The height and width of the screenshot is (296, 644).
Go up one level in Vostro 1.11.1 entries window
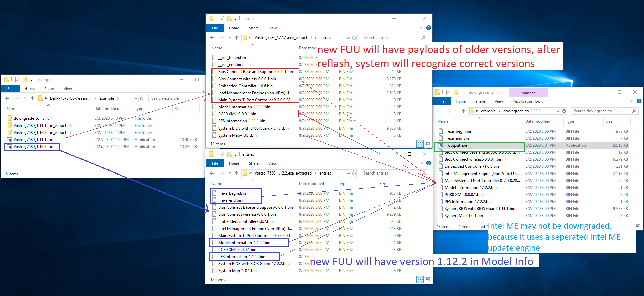(237, 38)
